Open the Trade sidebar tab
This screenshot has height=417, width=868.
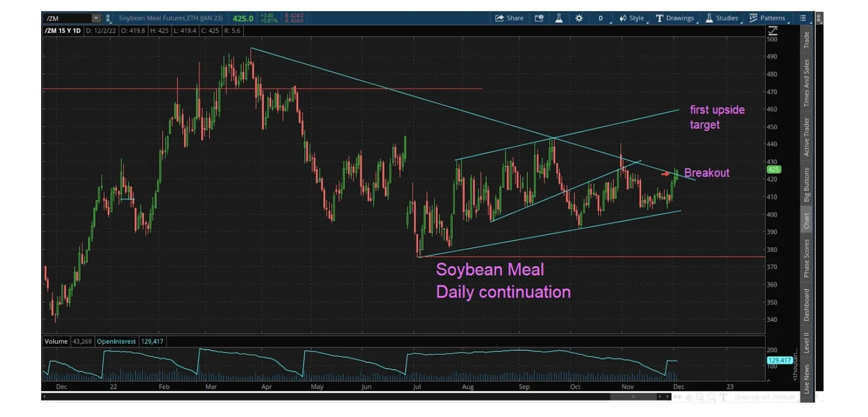807,40
